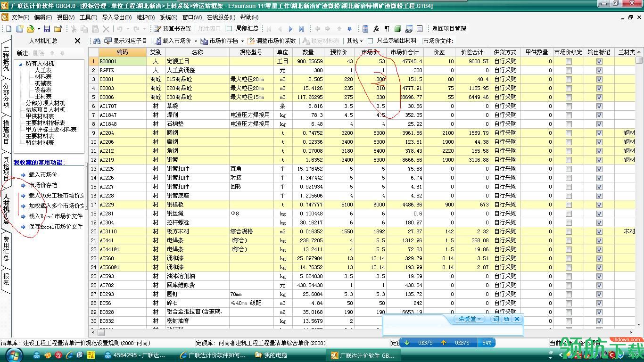
Task: Toggle 市场价锁定 checkbox for 圆钢 row
Action: pos(569,133)
